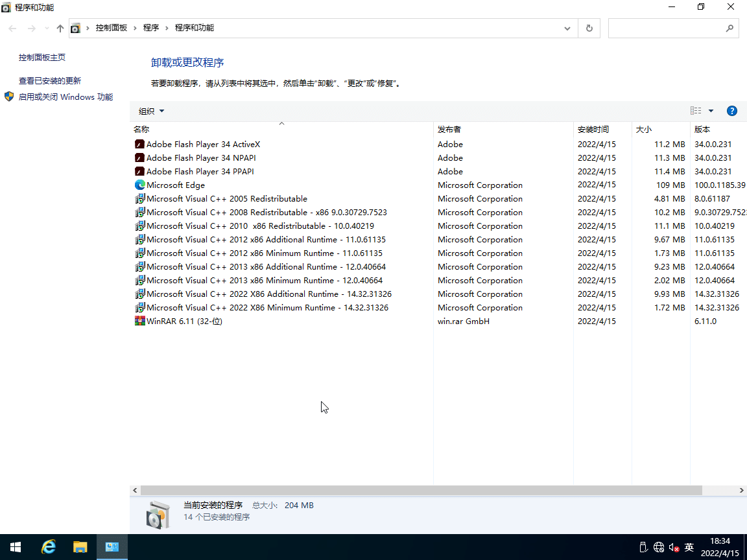Click the Adobe Flash Player 34 PPAPI icon
Screen dimensions: 747x560
(x=139, y=171)
